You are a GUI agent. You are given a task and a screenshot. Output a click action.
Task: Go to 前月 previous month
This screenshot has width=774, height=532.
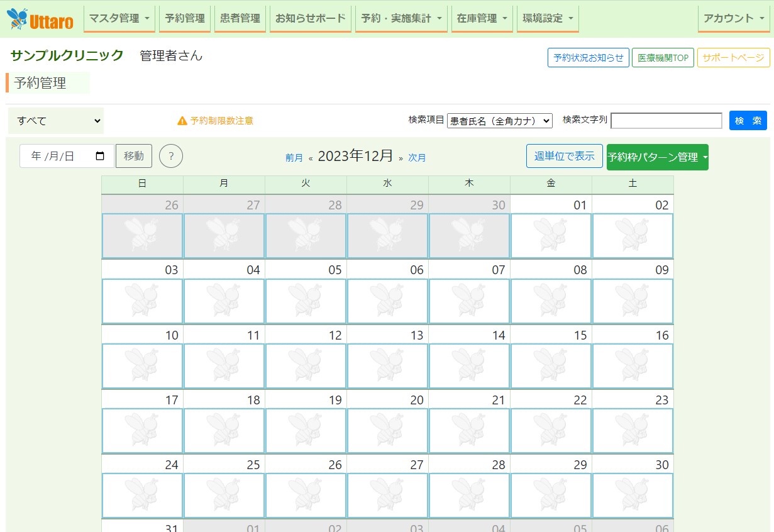[x=294, y=158]
